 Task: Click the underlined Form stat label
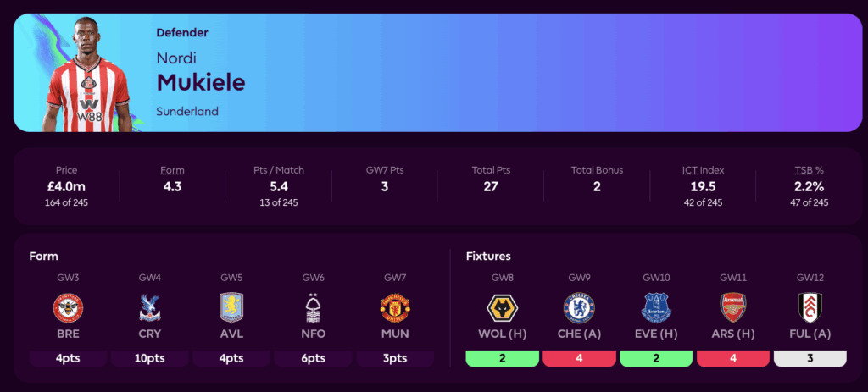click(173, 170)
